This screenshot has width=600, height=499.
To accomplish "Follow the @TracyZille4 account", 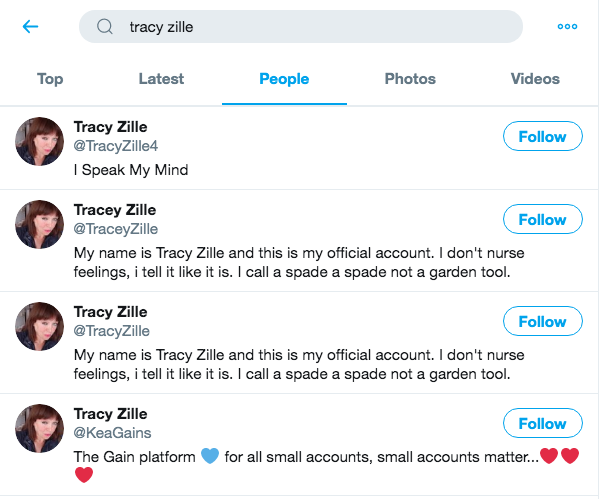I will click(542, 137).
